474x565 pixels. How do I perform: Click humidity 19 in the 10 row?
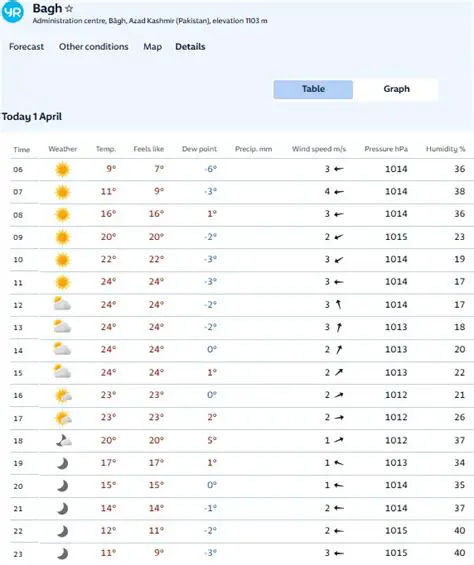pyautogui.click(x=460, y=259)
